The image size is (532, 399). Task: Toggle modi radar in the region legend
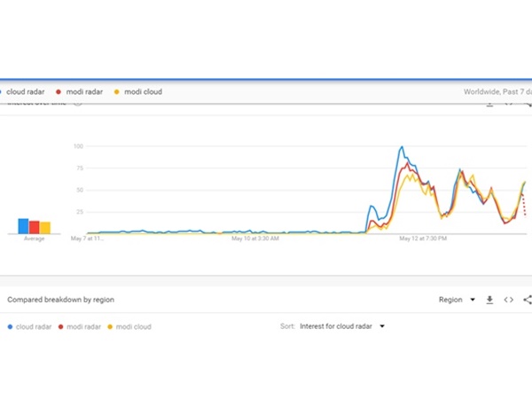82,326
